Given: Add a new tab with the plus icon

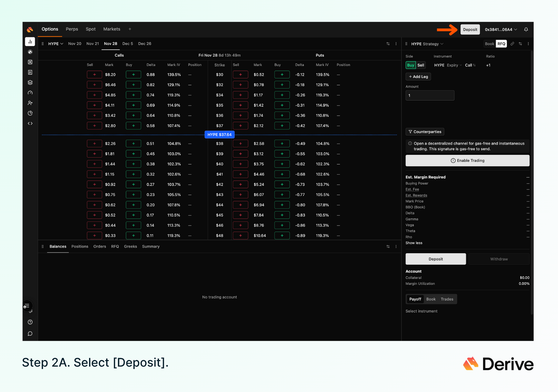Looking at the screenshot, I should (130, 29).
